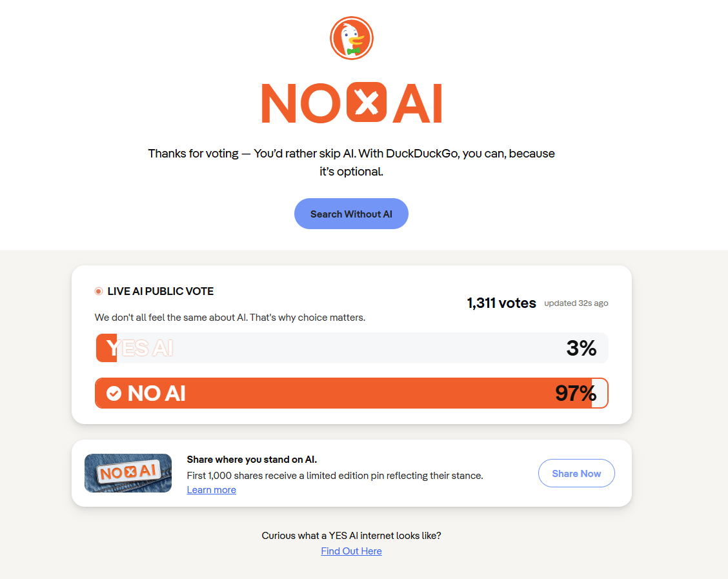Screen dimensions: 728x579
Task: Click the NO AI pin thumbnail image
Action: click(128, 473)
